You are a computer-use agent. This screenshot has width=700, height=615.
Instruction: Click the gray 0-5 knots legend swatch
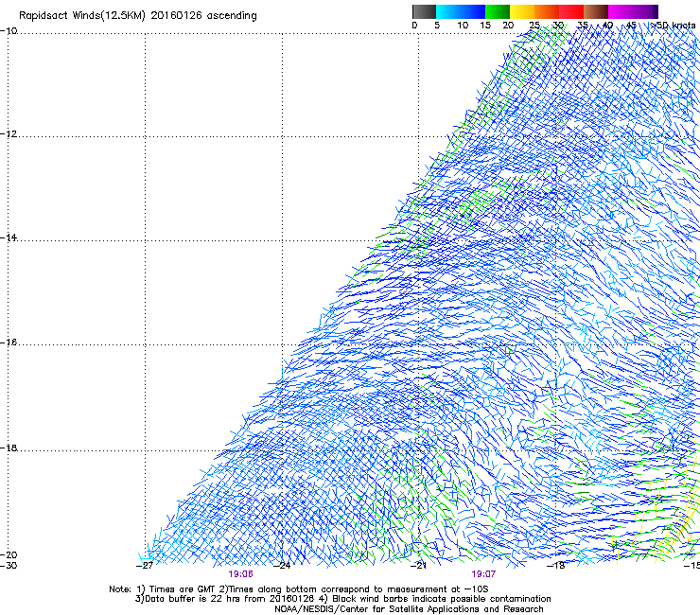(424, 11)
